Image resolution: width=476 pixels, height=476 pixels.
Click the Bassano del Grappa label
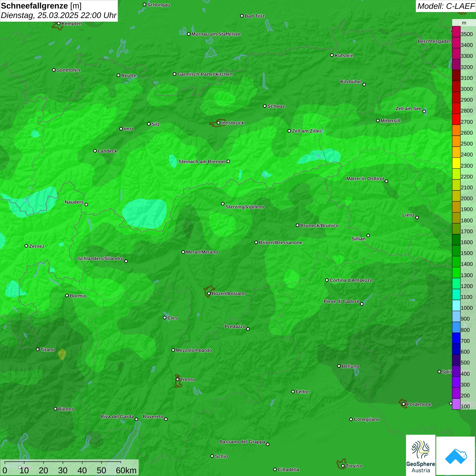pyautogui.click(x=242, y=442)
